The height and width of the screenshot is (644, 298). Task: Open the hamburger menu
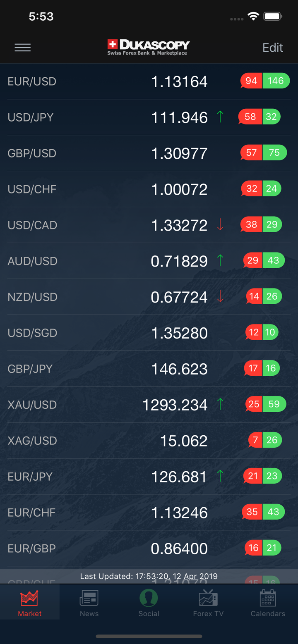[x=23, y=48]
